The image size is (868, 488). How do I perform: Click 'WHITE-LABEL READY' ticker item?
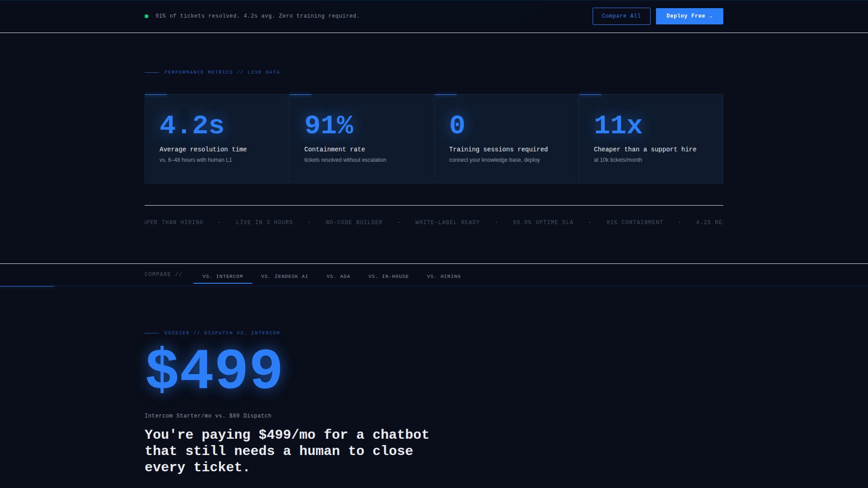pos(448,222)
